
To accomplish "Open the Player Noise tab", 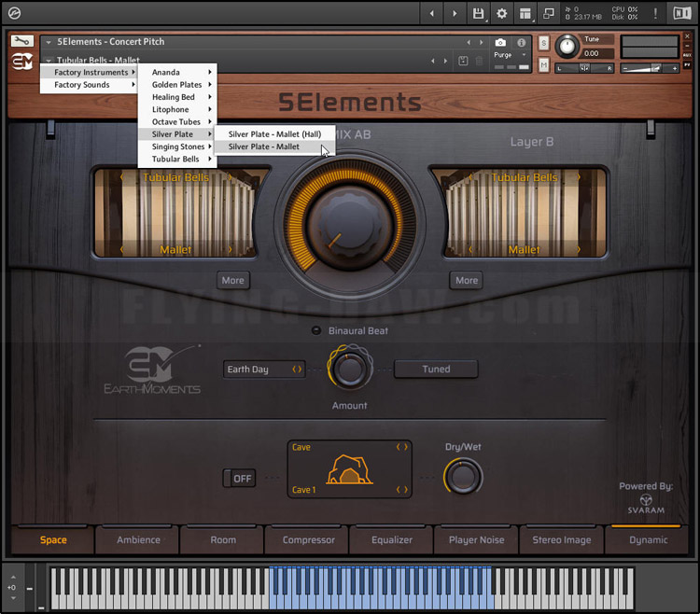I will pyautogui.click(x=476, y=540).
